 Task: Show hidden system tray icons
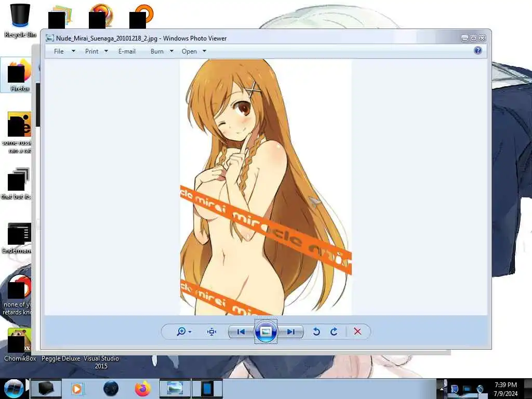point(442,389)
